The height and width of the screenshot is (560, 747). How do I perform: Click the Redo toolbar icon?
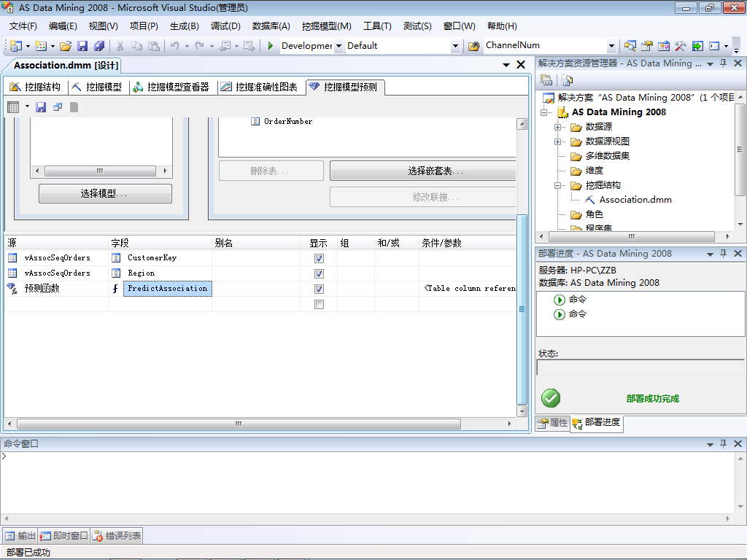(200, 46)
